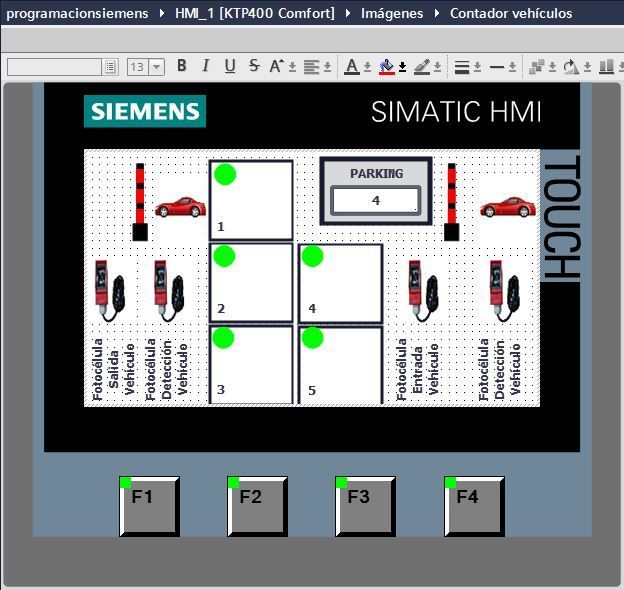Click the rotate object icon
The width and height of the screenshot is (624, 590).
pos(571,67)
